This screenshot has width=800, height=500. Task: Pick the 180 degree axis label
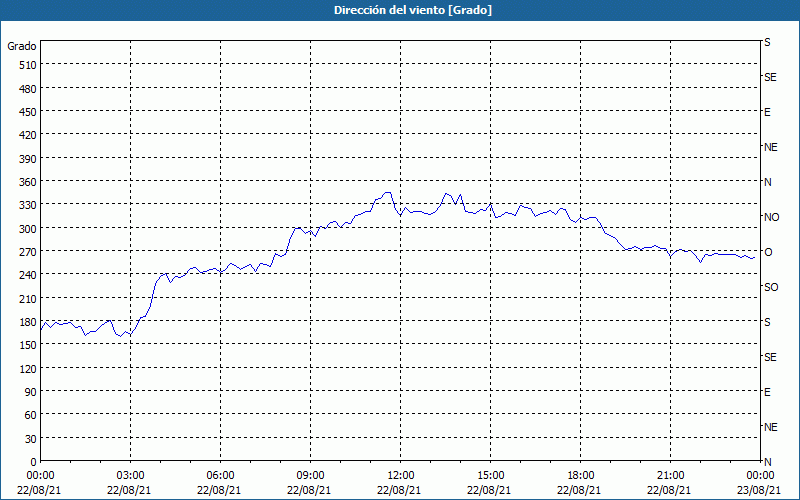[x=28, y=322]
